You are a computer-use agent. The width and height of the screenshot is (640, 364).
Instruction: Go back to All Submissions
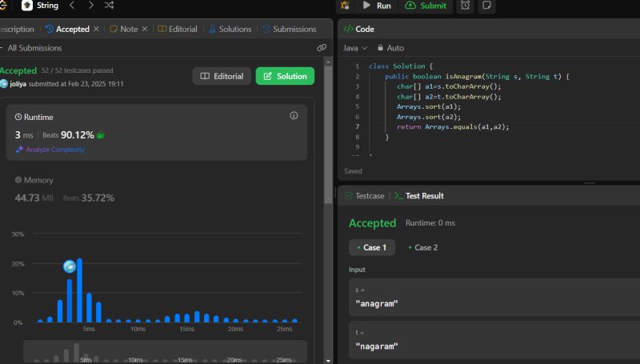pyautogui.click(x=31, y=48)
